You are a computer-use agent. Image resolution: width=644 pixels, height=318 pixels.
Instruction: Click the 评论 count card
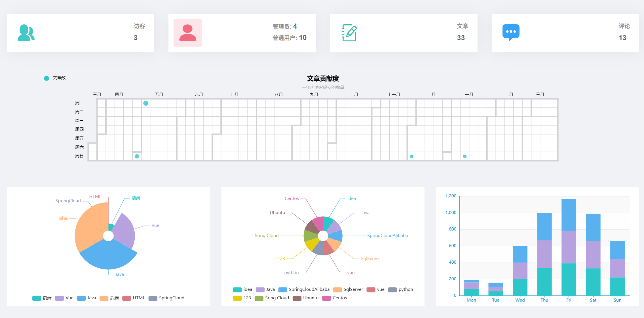tap(565, 33)
